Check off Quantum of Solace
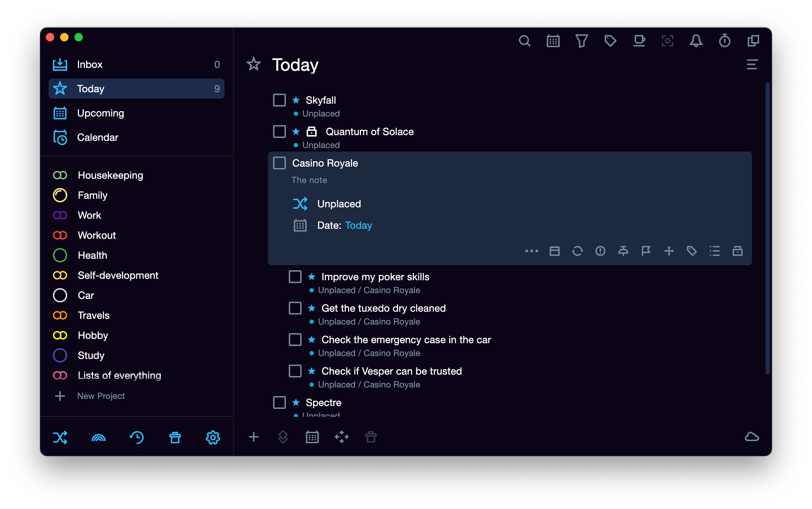 tap(279, 132)
